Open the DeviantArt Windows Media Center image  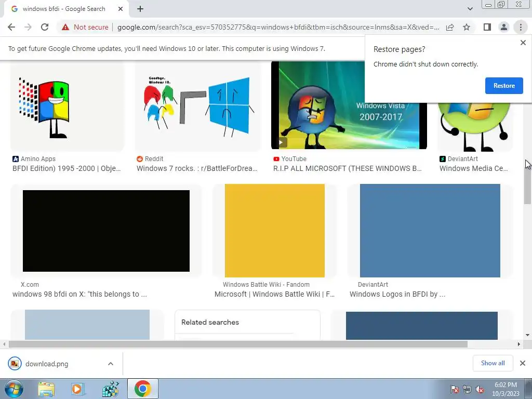coord(475,127)
